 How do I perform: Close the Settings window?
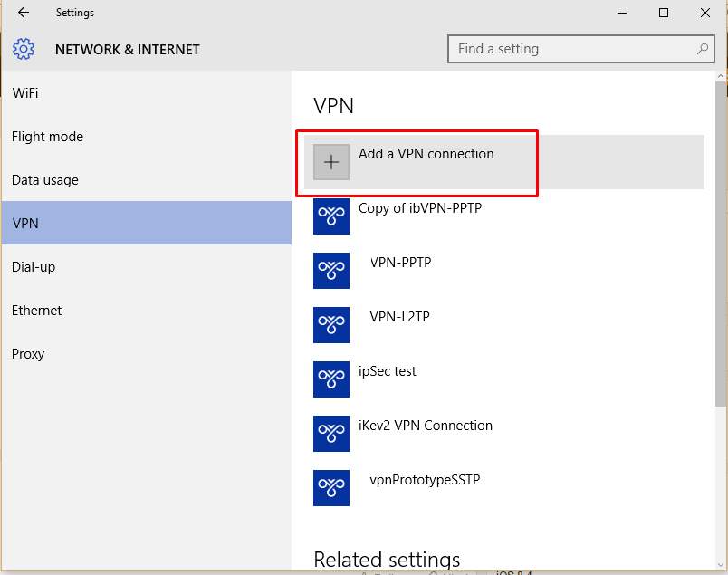coord(705,13)
